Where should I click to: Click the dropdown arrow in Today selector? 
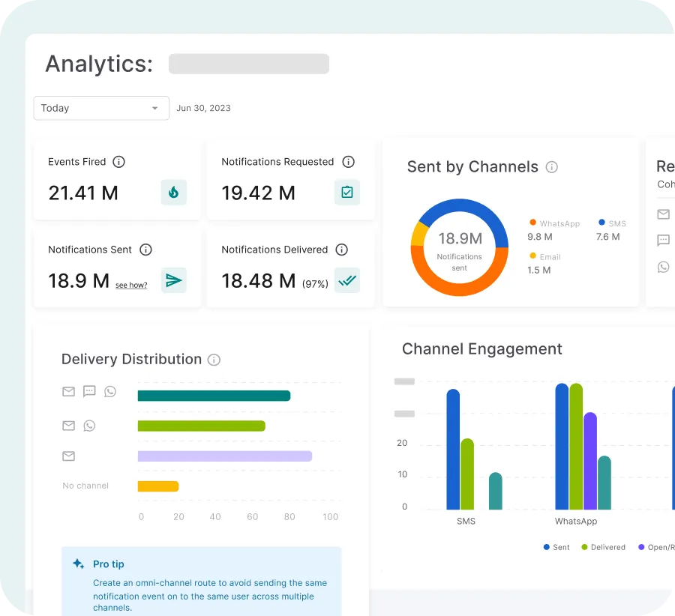coord(155,108)
